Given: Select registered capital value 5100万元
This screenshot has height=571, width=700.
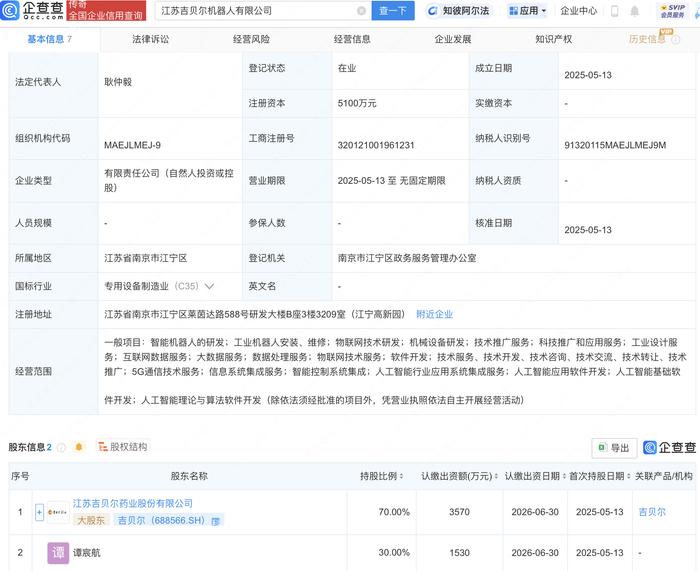Looking at the screenshot, I should pos(357,104).
